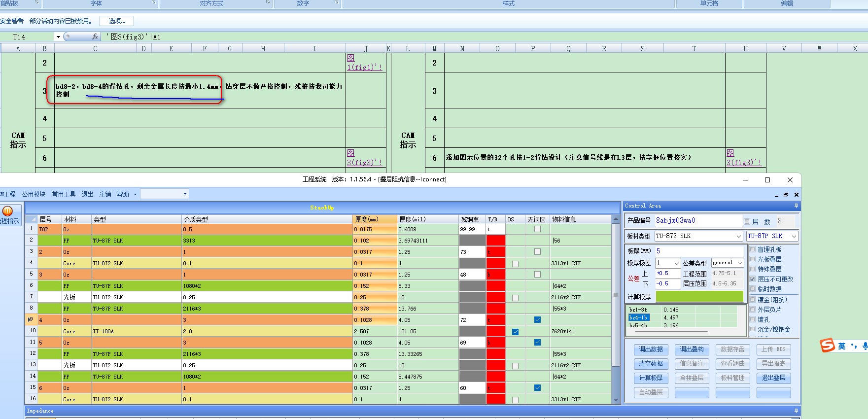Enable the 镀金(阻抗) checkbox
Image resolution: width=868 pixels, height=419 pixels.
pyautogui.click(x=753, y=300)
